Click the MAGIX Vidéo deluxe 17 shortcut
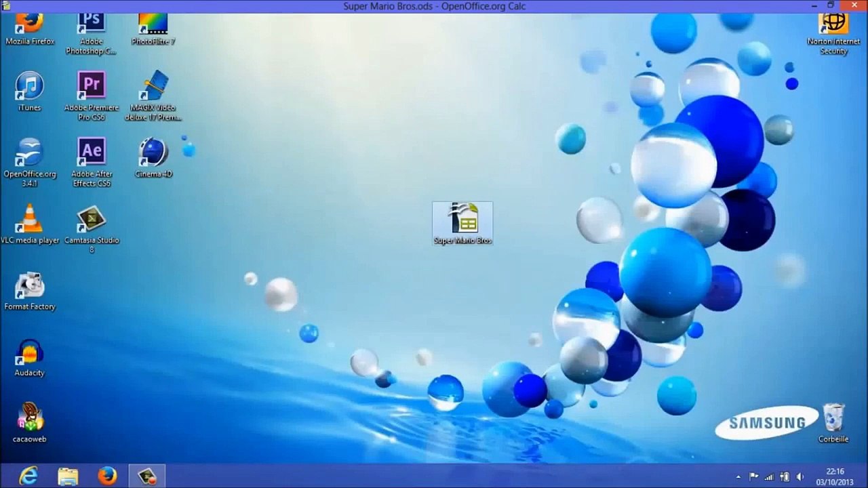Viewport: 868px width, 488px height. (153, 96)
